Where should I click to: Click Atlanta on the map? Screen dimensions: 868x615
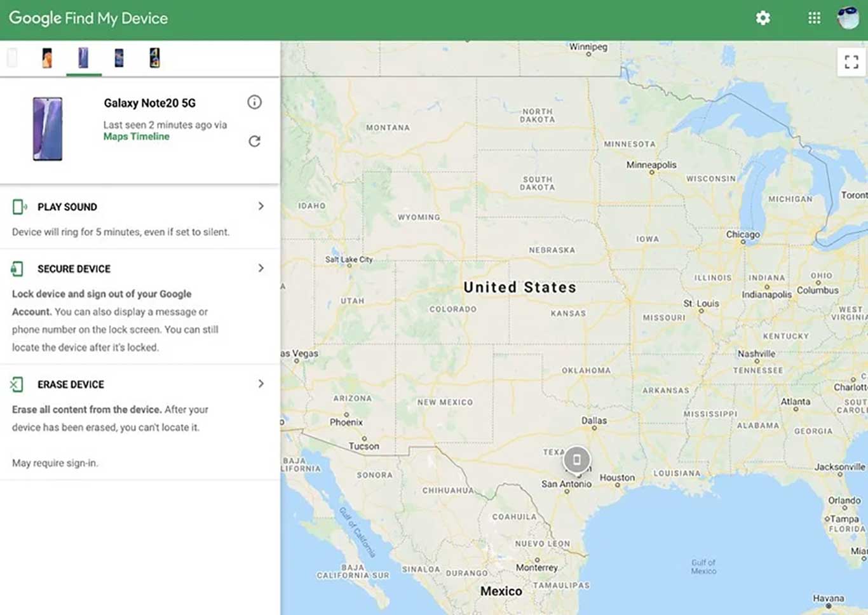pyautogui.click(x=796, y=402)
